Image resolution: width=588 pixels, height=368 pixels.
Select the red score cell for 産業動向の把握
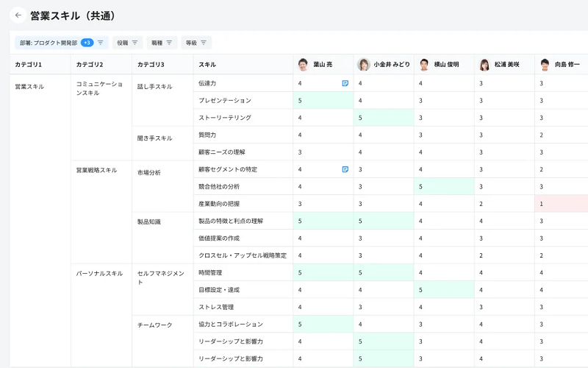pos(562,204)
